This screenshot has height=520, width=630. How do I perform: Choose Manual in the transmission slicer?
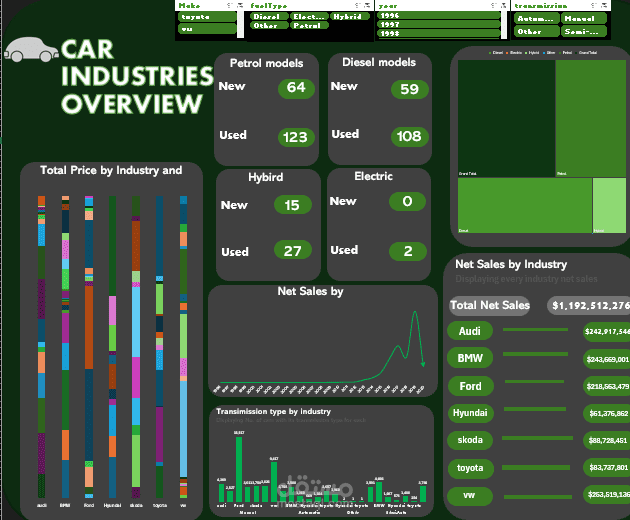point(584,18)
